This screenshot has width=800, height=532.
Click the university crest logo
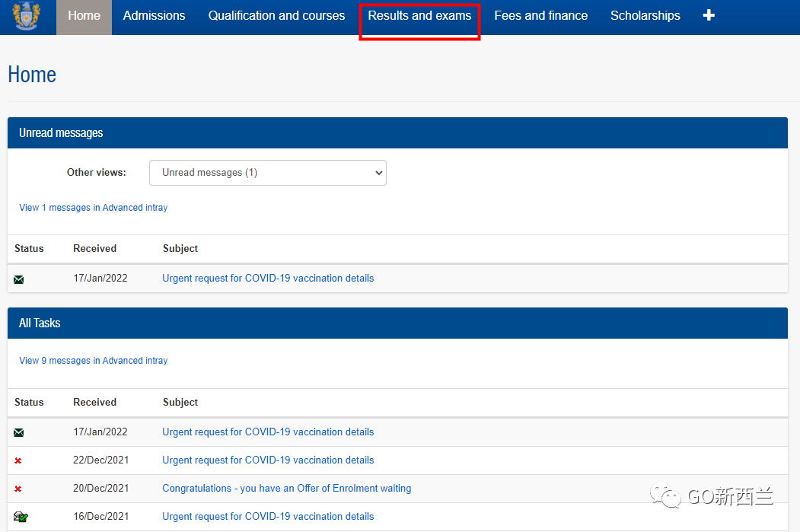point(27,15)
